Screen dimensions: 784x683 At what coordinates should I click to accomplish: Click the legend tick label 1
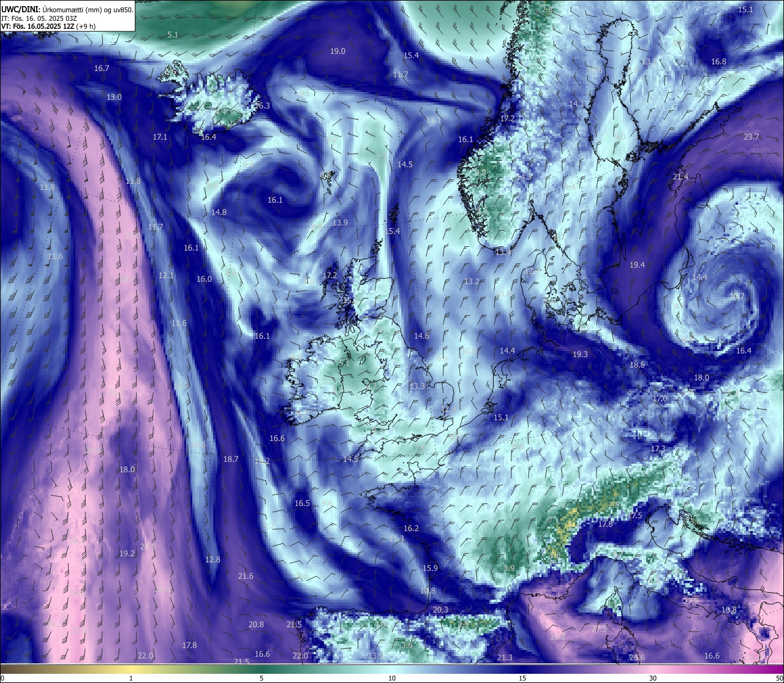click(x=131, y=678)
